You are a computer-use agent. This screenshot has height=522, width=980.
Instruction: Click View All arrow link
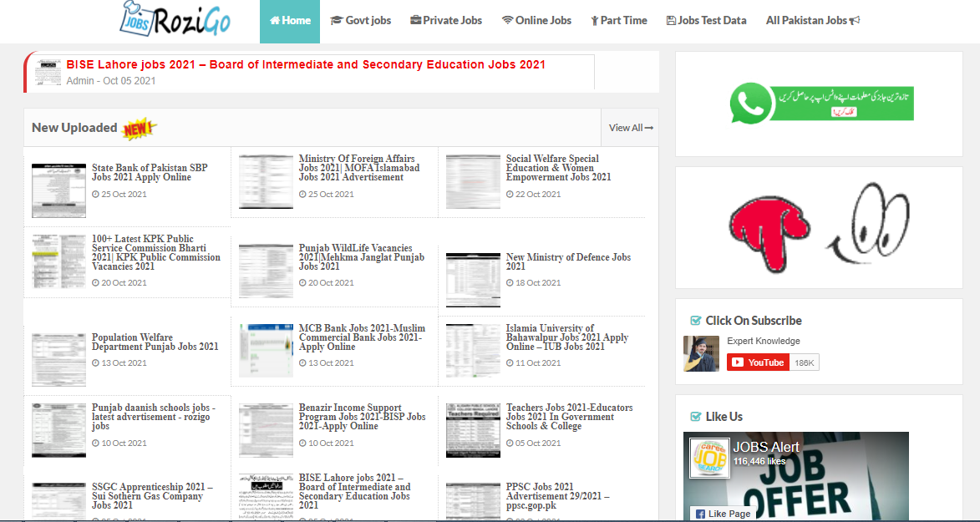coord(631,128)
